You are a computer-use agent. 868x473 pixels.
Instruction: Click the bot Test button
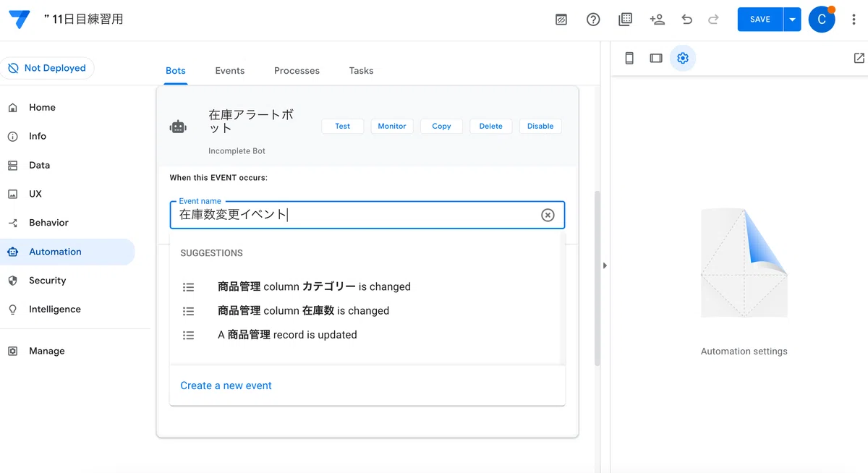[x=343, y=126]
